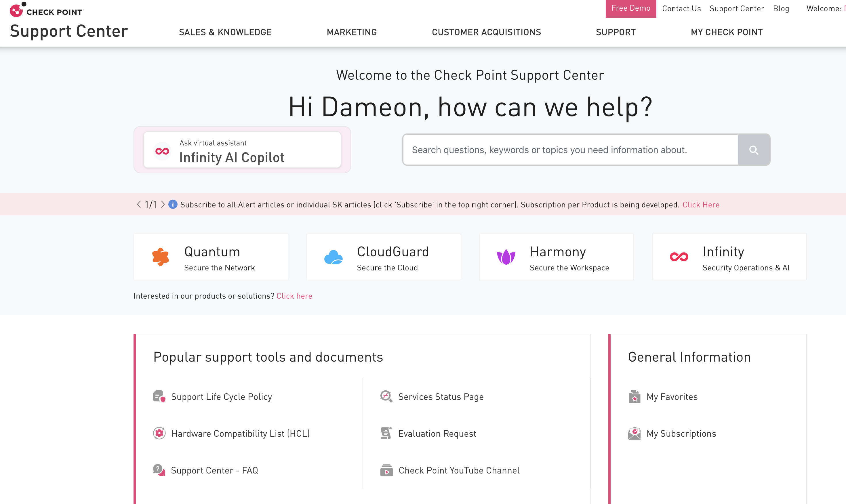
Task: Click the Services Status Page icon
Action: coord(386,396)
